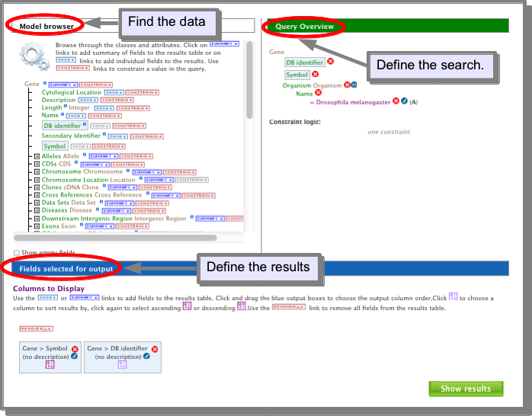Click Constrain link for Cytological Location
This screenshot has width=532, height=416.
click(143, 92)
